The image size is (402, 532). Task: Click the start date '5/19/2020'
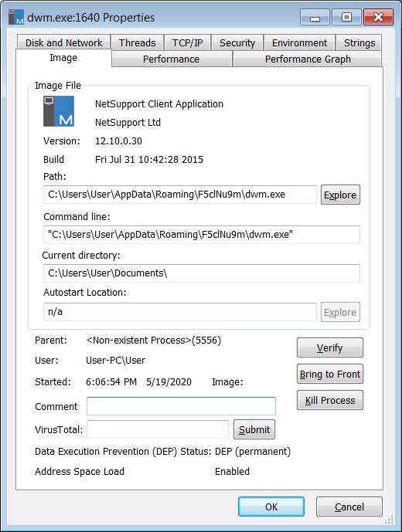coord(169,382)
